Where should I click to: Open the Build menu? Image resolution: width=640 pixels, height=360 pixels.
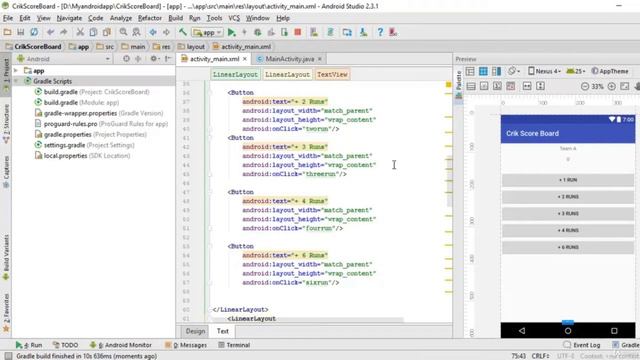(x=176, y=18)
